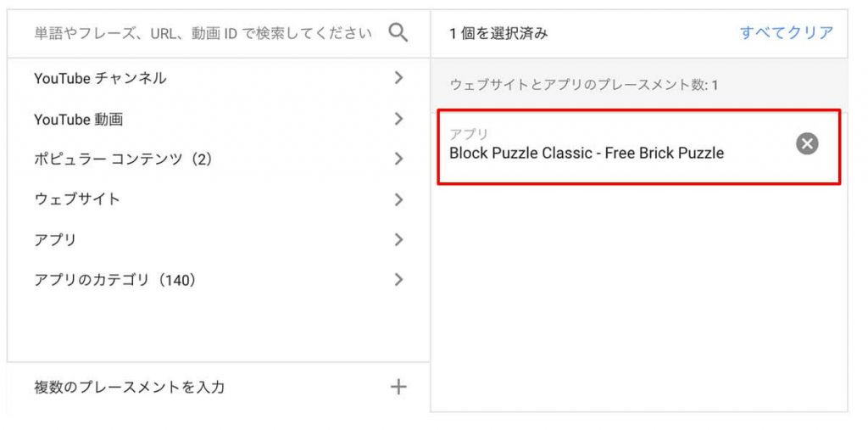The width and height of the screenshot is (868, 430).
Task: Select the YouTube 動画 list item
Action: coord(219,119)
